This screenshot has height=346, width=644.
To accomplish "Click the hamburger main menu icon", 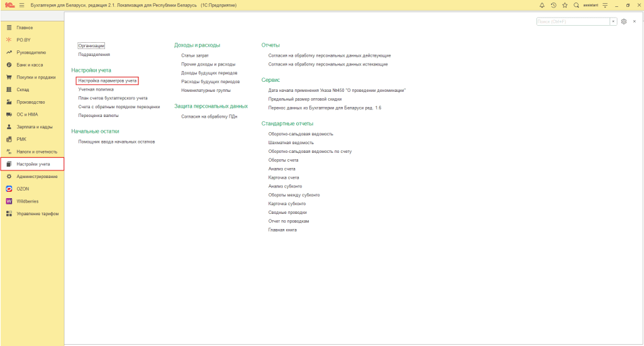I will point(21,5).
